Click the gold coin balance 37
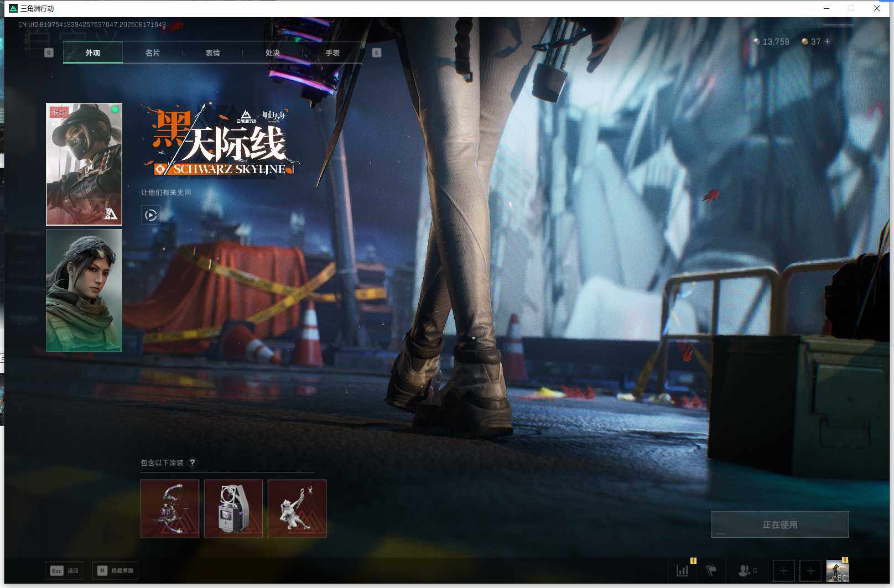The image size is (894, 588). pyautogui.click(x=811, y=41)
